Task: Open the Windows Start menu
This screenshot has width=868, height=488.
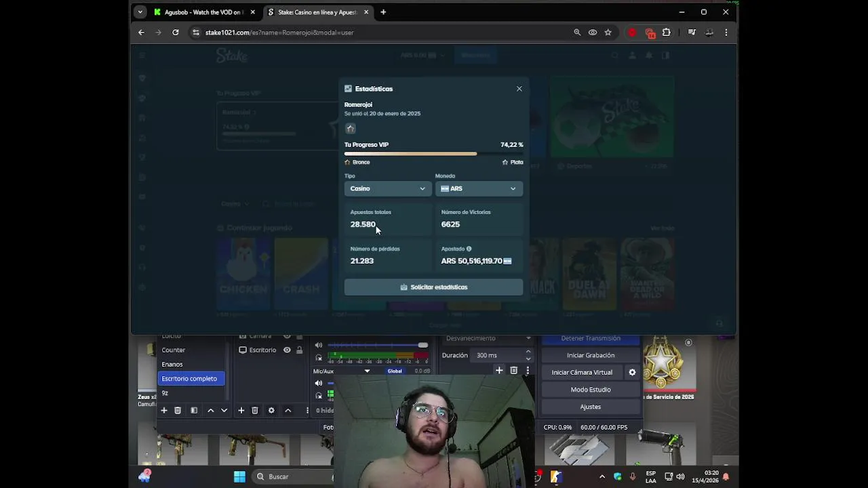Action: coord(239,477)
